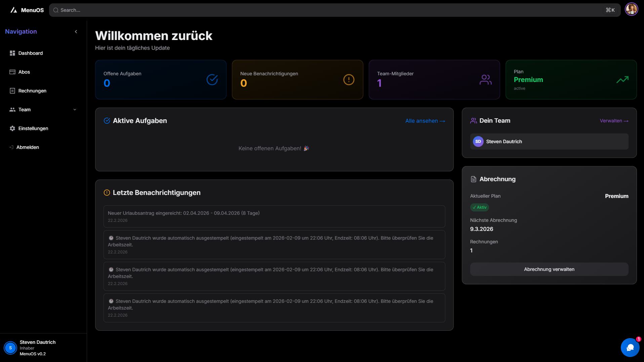Click the search magnifier icon
The height and width of the screenshot is (362, 644).
pyautogui.click(x=56, y=10)
